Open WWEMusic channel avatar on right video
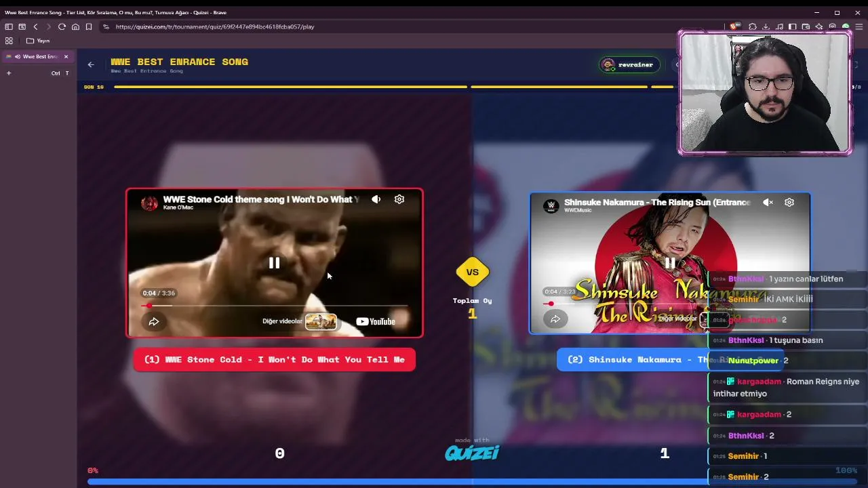Viewport: 868px width, 488px height. (x=552, y=205)
